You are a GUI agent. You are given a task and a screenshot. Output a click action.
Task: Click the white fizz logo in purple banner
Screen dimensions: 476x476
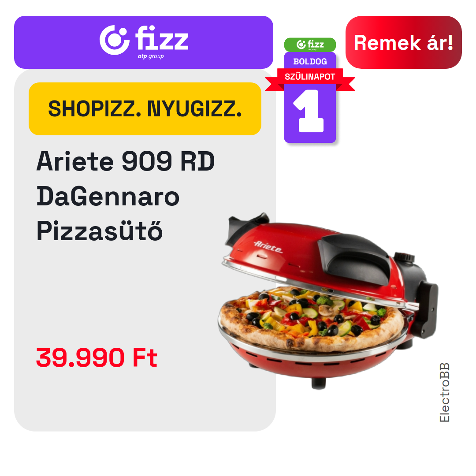click(144, 41)
